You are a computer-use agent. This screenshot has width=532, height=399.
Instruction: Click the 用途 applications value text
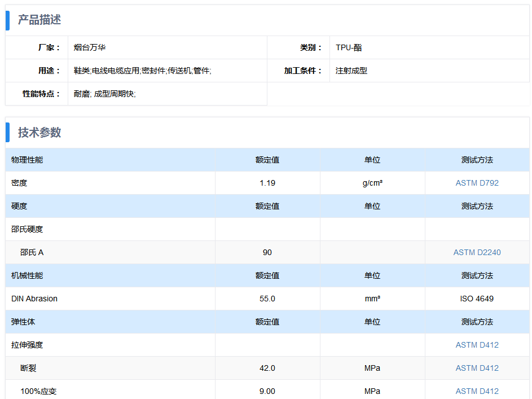coord(142,71)
